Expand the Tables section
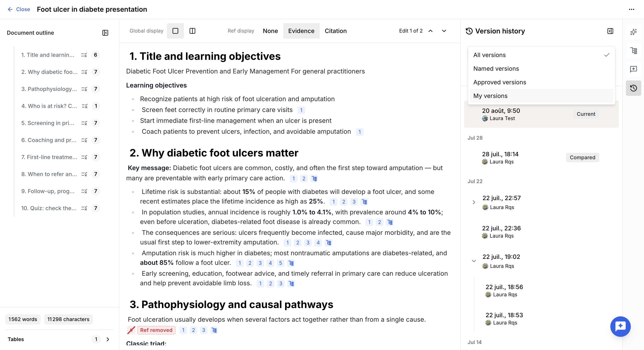This screenshot has height=350, width=644. tap(108, 339)
